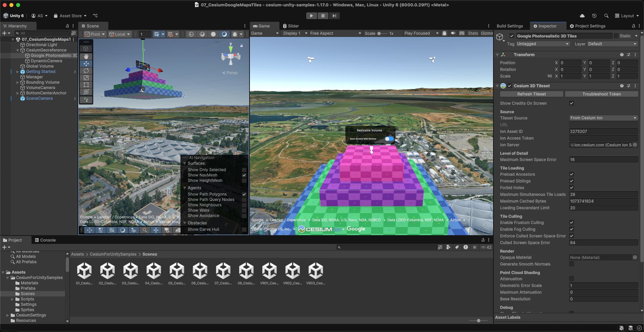Open the Pivot handle position dropdown
This screenshot has height=332, width=644.
95,34
